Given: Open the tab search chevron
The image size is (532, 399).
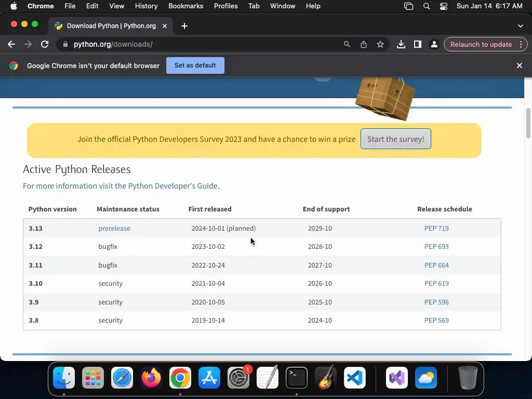Looking at the screenshot, I should point(520,26).
